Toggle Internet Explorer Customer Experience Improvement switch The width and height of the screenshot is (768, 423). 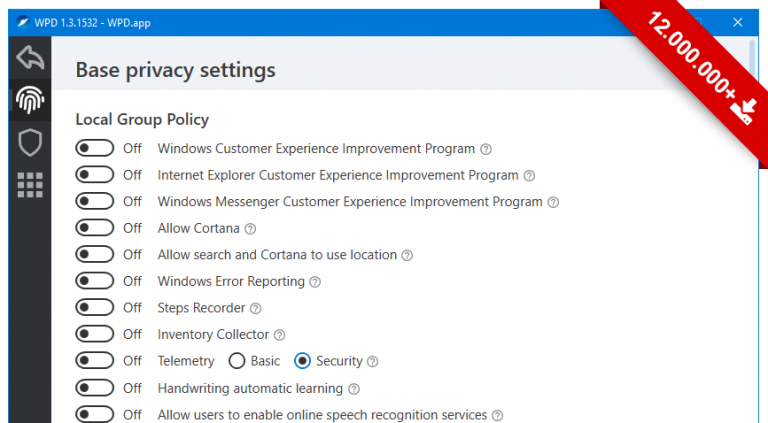click(x=95, y=174)
